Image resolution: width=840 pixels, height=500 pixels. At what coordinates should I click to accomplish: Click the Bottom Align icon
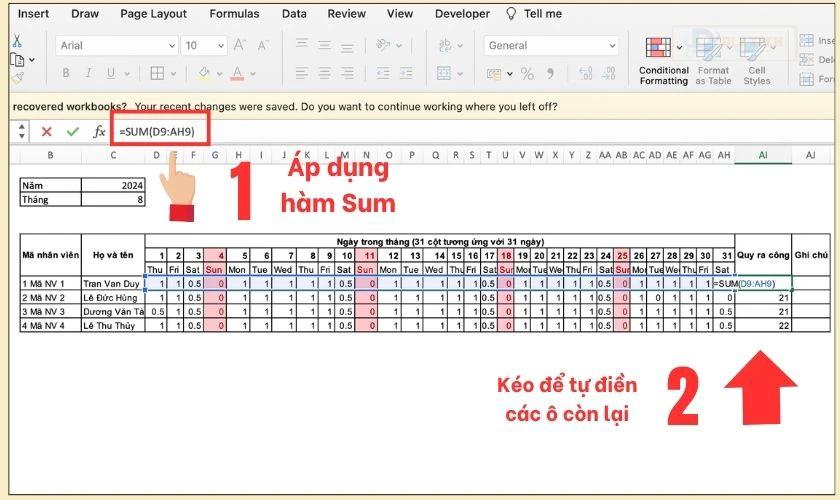pos(347,46)
